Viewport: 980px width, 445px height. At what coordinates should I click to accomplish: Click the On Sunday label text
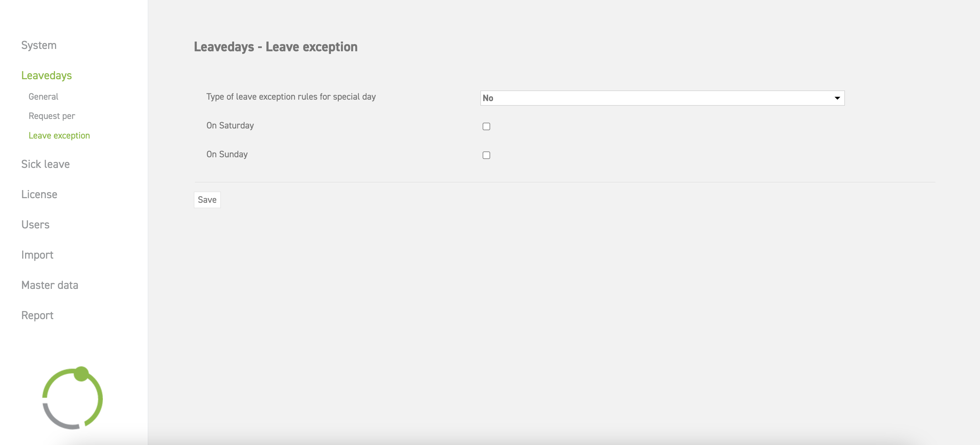227,154
